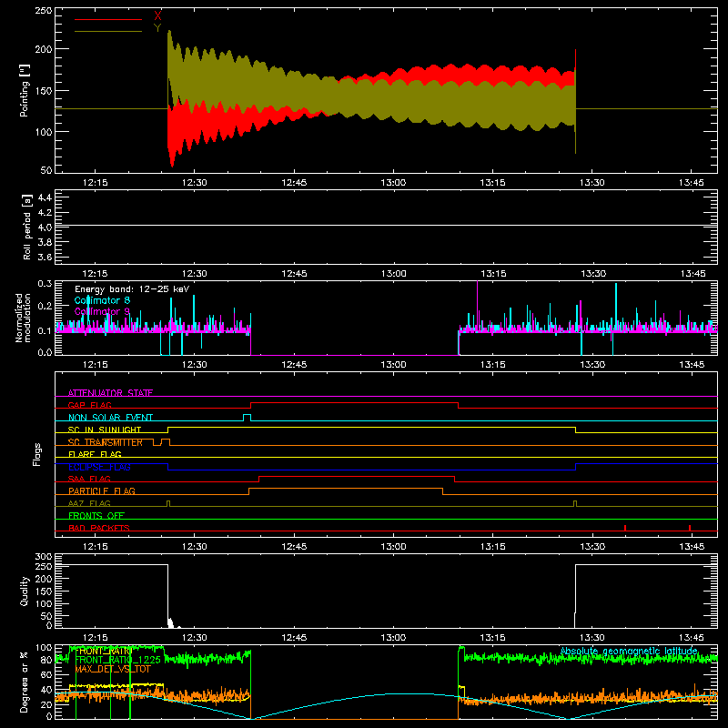Click the '4.4' tick on Roll period axis

(x=45, y=197)
